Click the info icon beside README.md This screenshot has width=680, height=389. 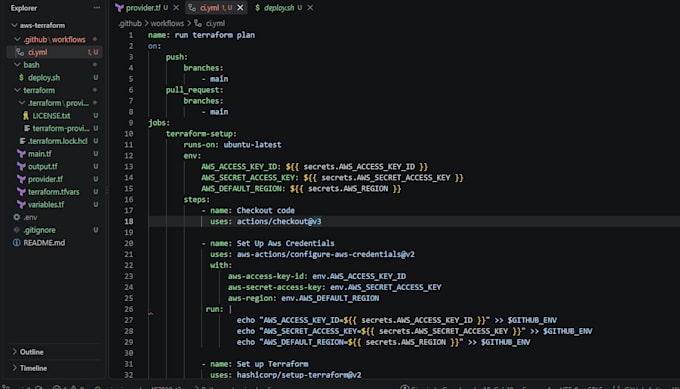point(16,243)
